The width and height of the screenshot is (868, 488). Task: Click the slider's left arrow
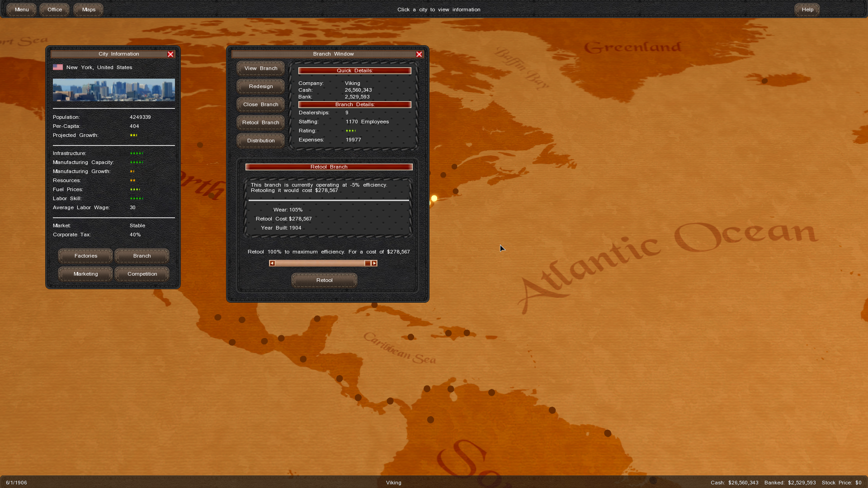coord(272,263)
